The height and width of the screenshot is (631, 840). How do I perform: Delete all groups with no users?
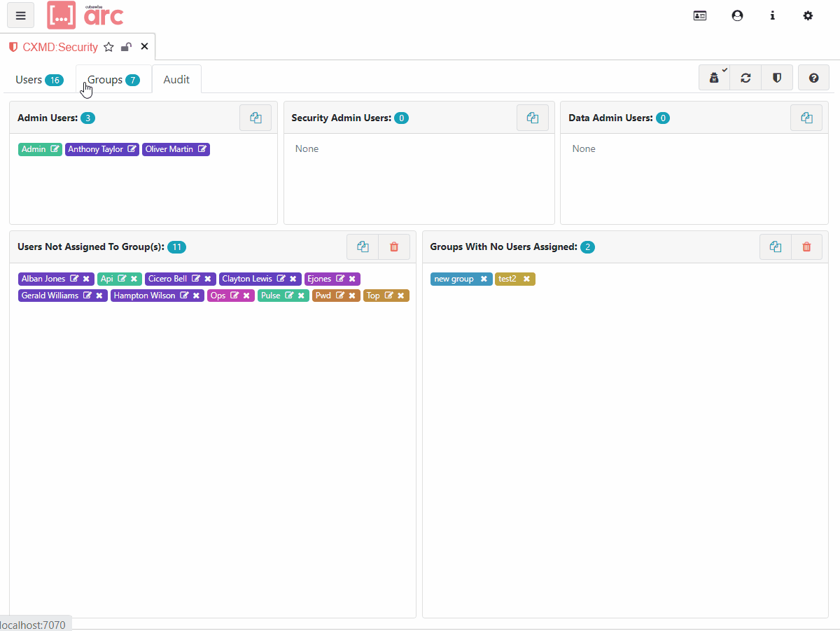pyautogui.click(x=807, y=247)
